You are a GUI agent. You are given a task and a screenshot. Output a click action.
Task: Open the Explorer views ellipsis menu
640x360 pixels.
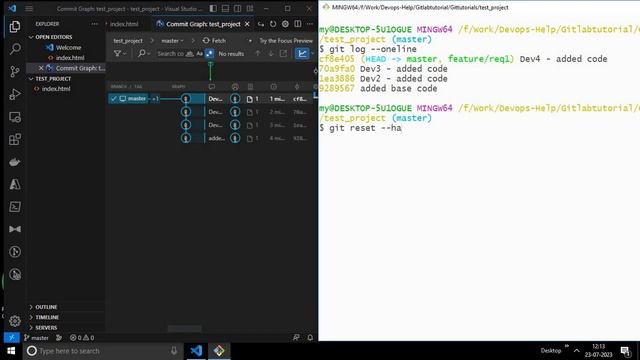95,24
